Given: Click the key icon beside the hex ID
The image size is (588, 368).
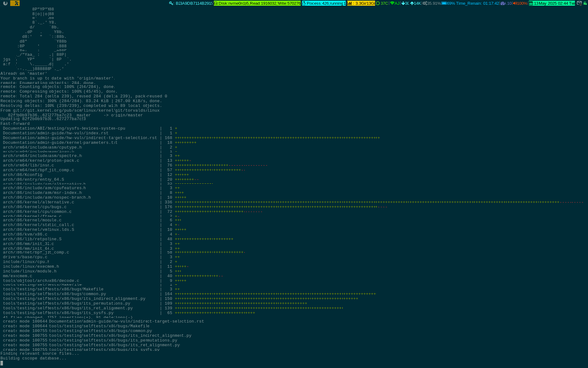Looking at the screenshot, I should click(171, 3).
